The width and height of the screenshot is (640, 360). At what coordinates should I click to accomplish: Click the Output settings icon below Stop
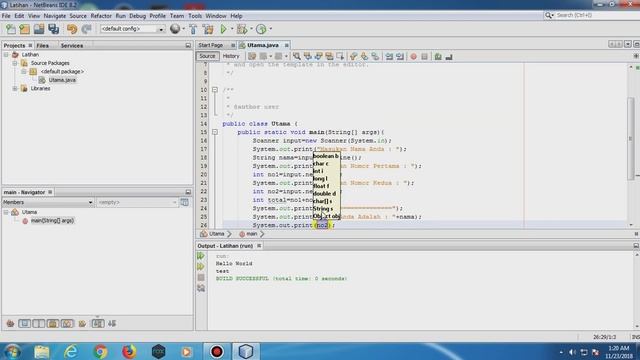(x=201, y=288)
